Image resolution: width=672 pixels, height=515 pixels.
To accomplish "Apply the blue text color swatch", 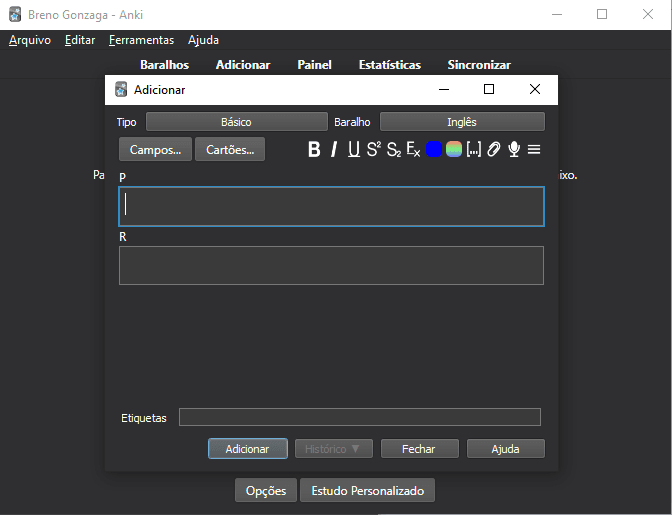I will tap(434, 150).
